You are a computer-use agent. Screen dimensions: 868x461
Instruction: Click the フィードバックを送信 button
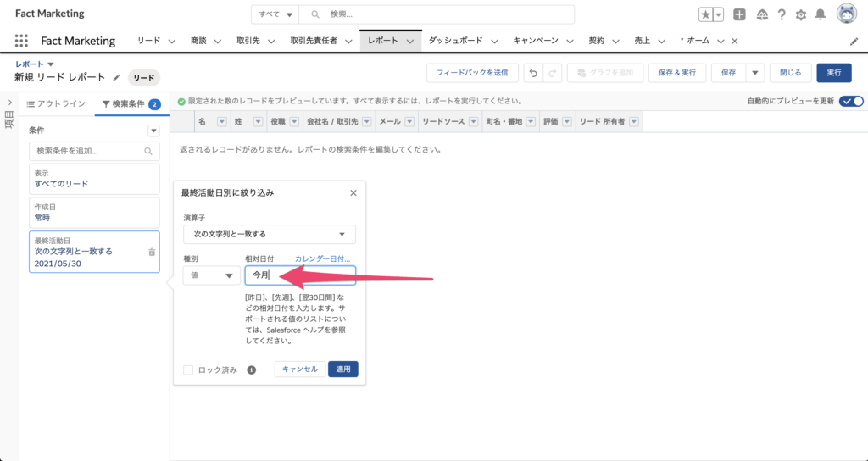[472, 73]
